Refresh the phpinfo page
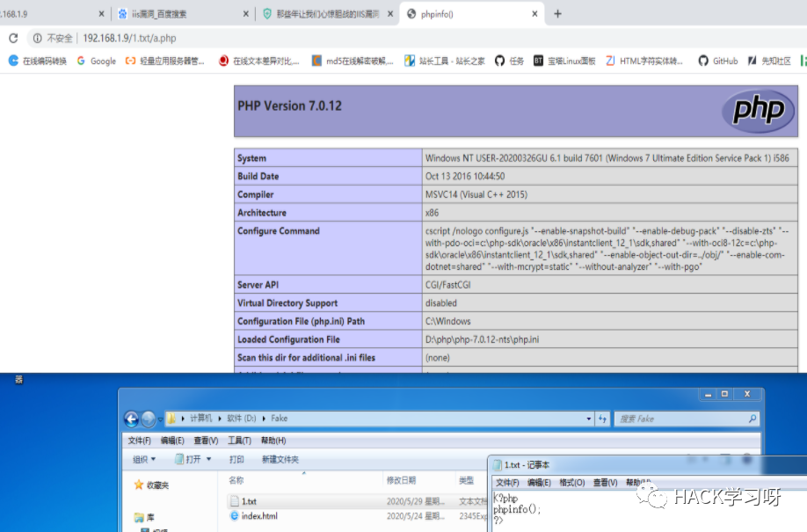Image resolution: width=807 pixels, height=532 pixels. [12, 39]
